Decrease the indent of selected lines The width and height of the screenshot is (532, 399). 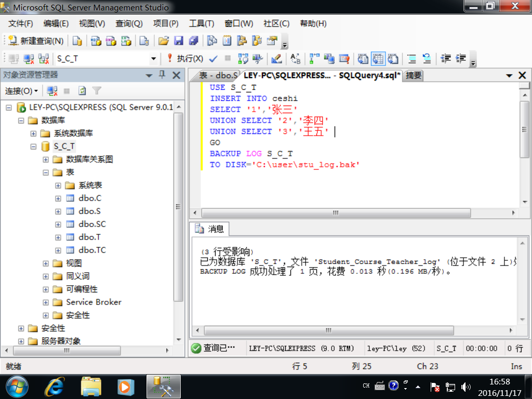445,59
